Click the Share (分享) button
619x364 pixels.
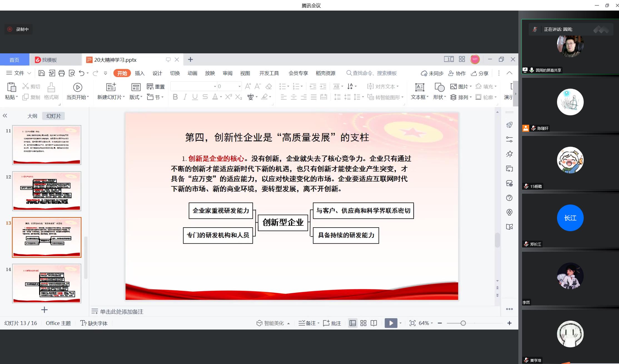(x=480, y=73)
